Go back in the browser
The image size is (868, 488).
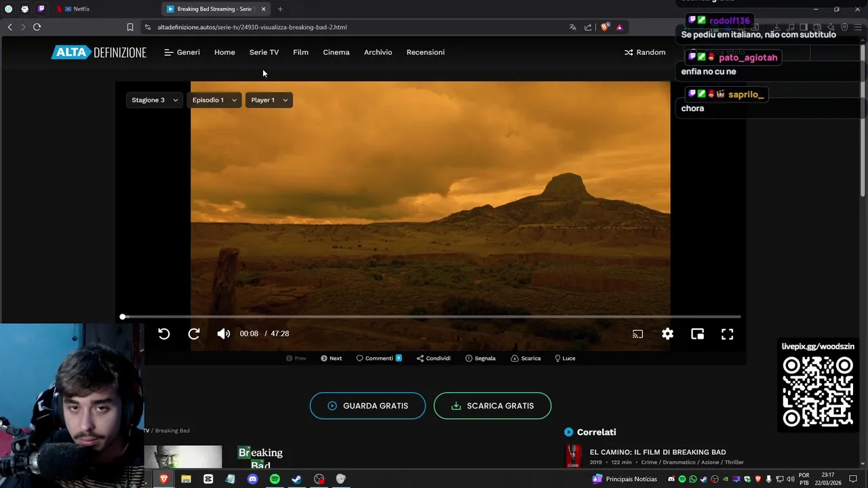9,27
